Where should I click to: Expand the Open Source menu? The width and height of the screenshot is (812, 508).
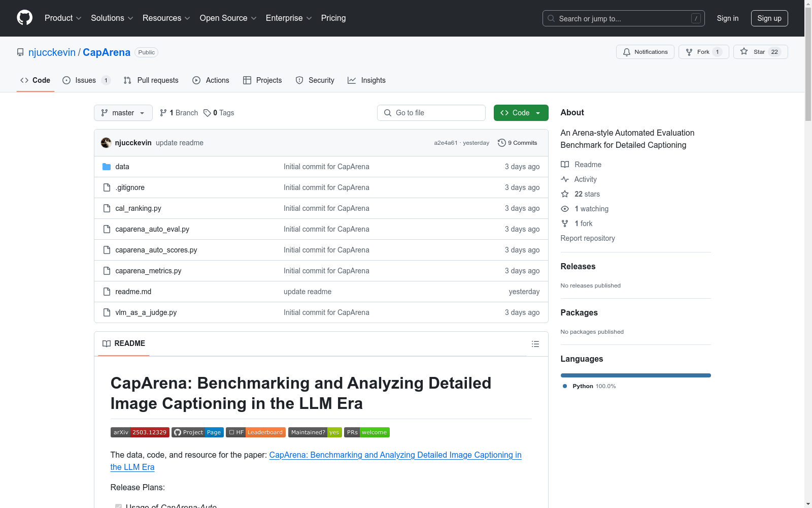pos(228,18)
